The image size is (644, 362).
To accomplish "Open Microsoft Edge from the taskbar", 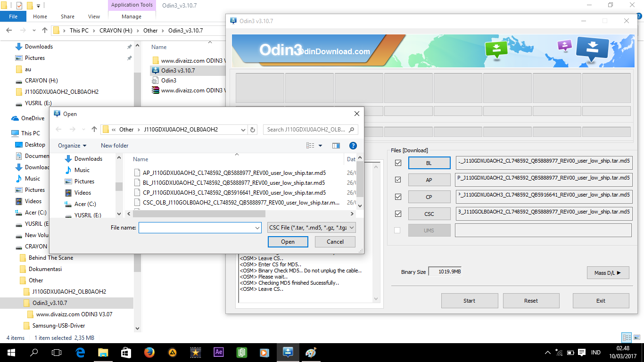I will [80, 353].
